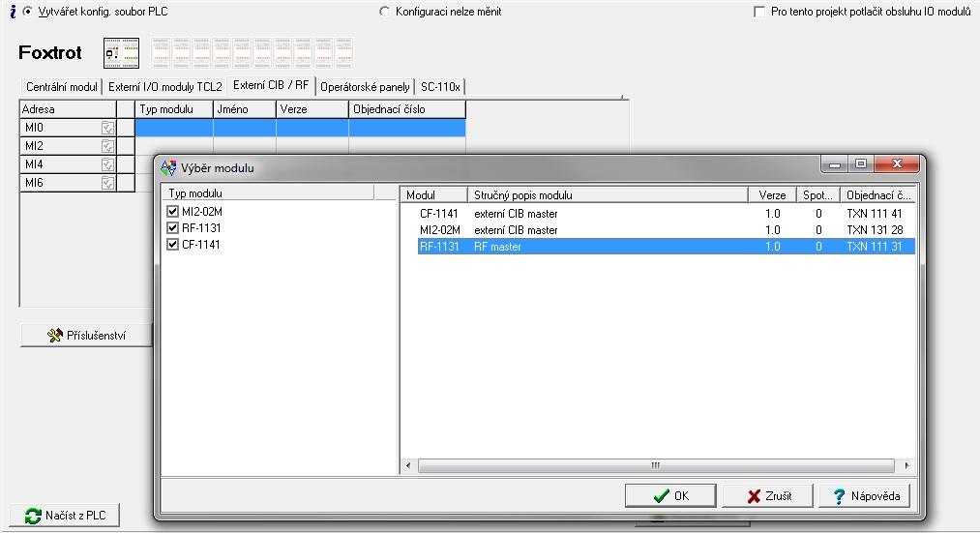
Task: Enable Pro tento projekt potlačit obsluhu IO modulů
Action: [759, 12]
